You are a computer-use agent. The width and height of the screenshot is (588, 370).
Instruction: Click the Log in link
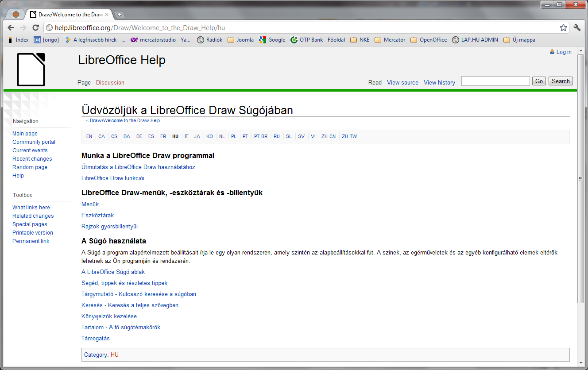pos(564,52)
